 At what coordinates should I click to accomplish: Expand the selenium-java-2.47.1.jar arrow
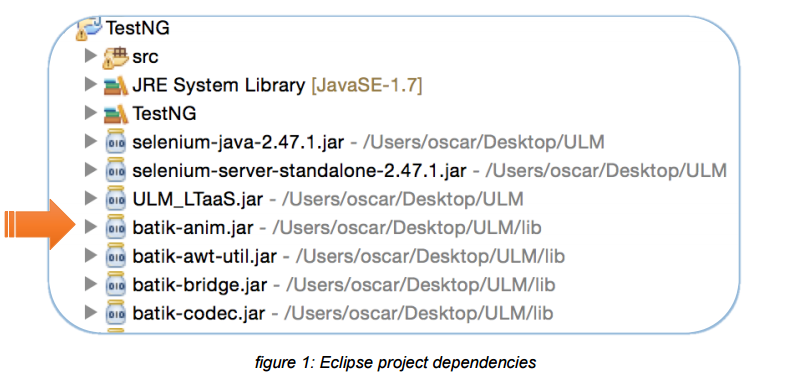91,141
